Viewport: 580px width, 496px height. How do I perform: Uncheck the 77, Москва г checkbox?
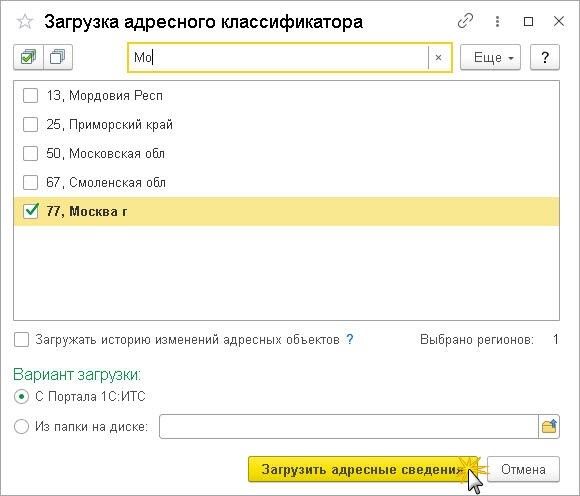pos(30,211)
